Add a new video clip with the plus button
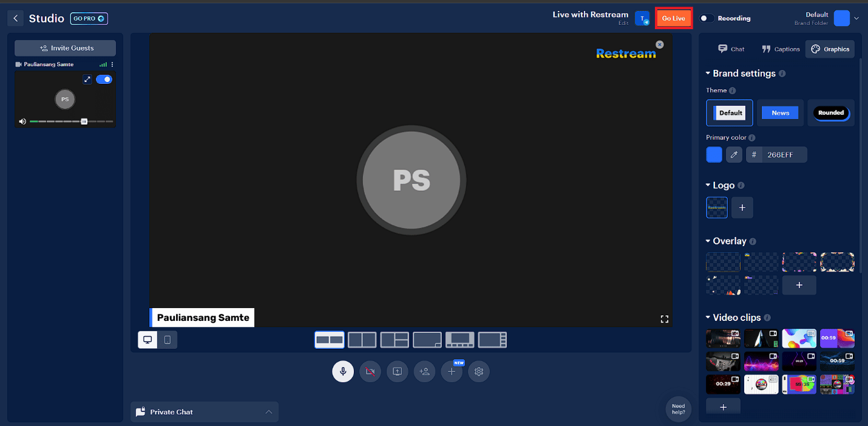 coord(724,407)
